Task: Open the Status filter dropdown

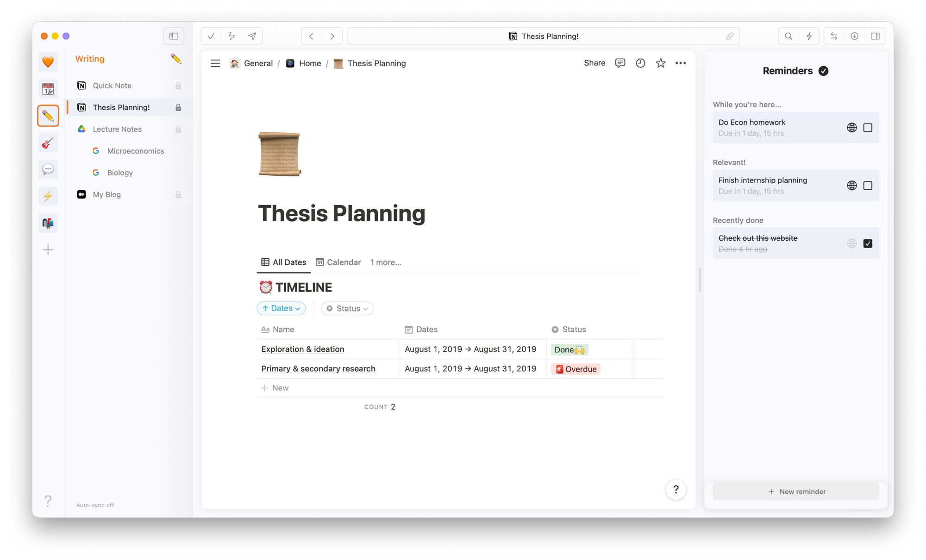Action: tap(347, 309)
